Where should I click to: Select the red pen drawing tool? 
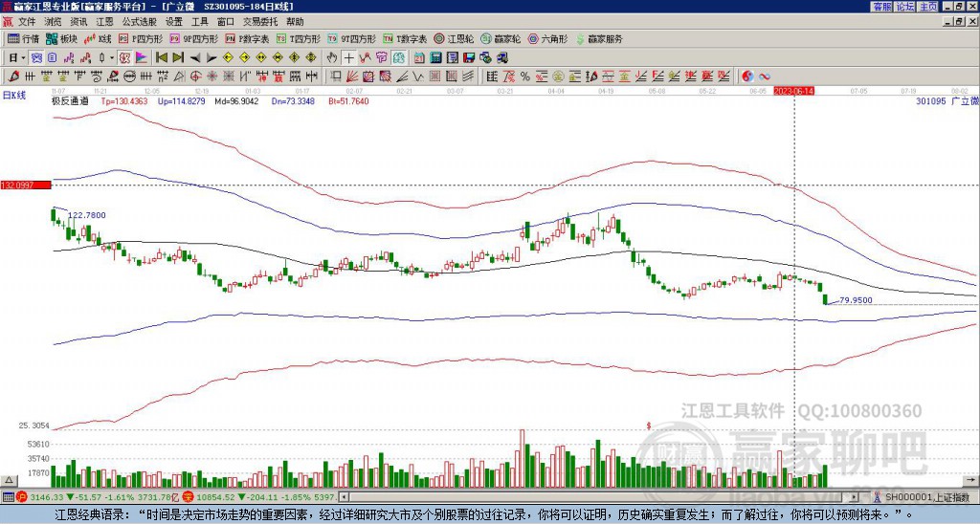point(13,76)
